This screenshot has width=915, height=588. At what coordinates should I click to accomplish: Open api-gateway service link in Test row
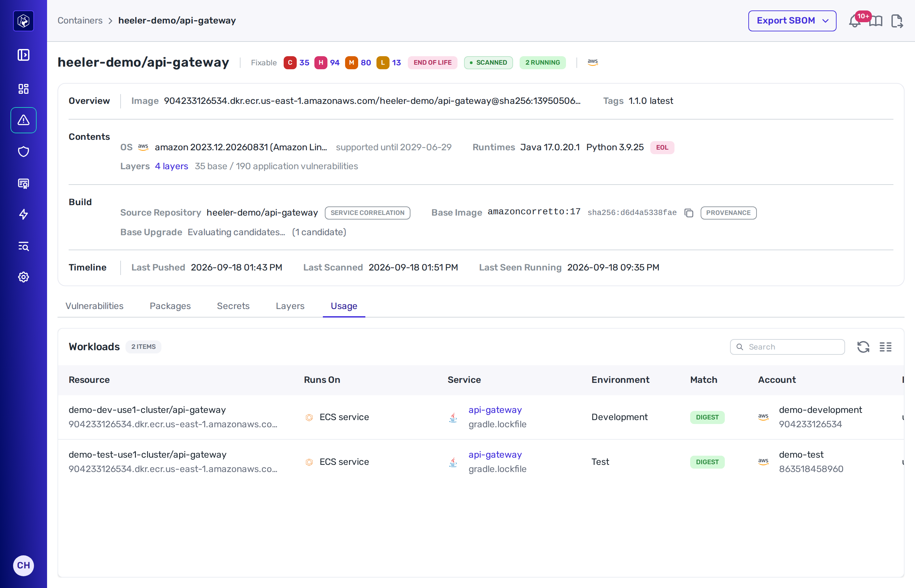tap(495, 455)
